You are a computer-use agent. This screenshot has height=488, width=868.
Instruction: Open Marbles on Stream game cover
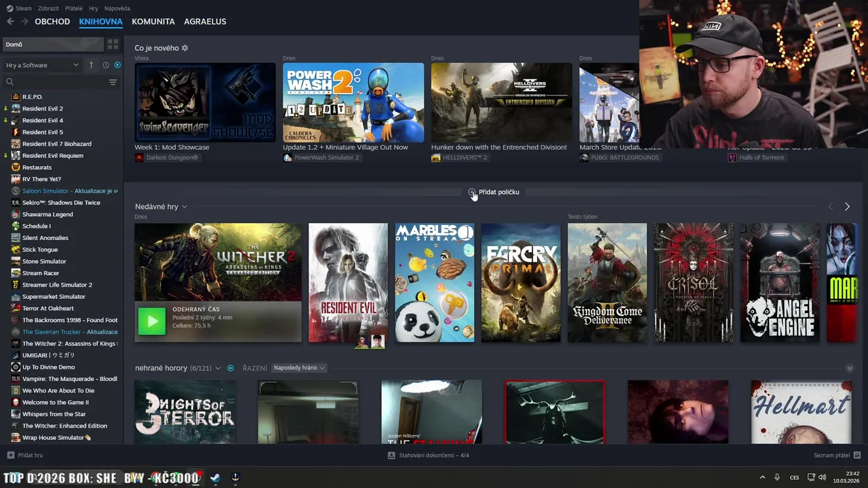435,283
